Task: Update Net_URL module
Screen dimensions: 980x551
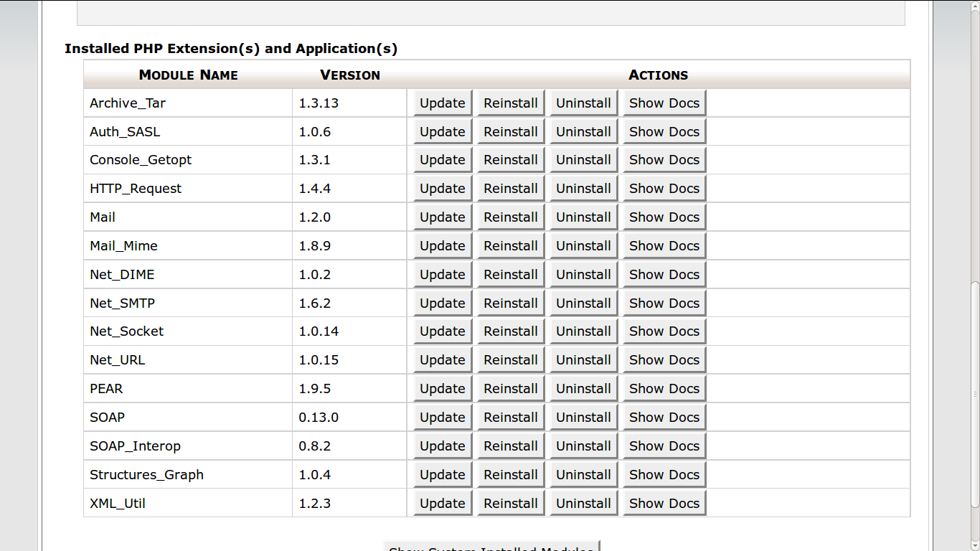Action: 443,360
